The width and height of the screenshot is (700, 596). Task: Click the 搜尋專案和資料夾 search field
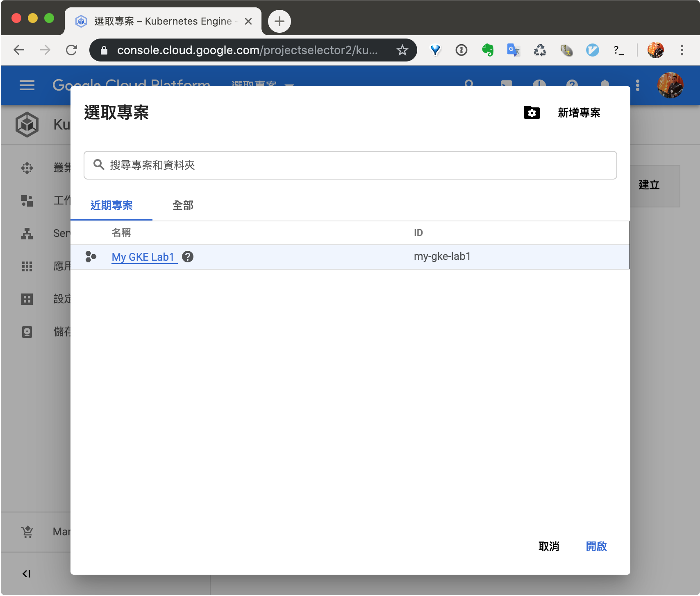[x=350, y=165]
